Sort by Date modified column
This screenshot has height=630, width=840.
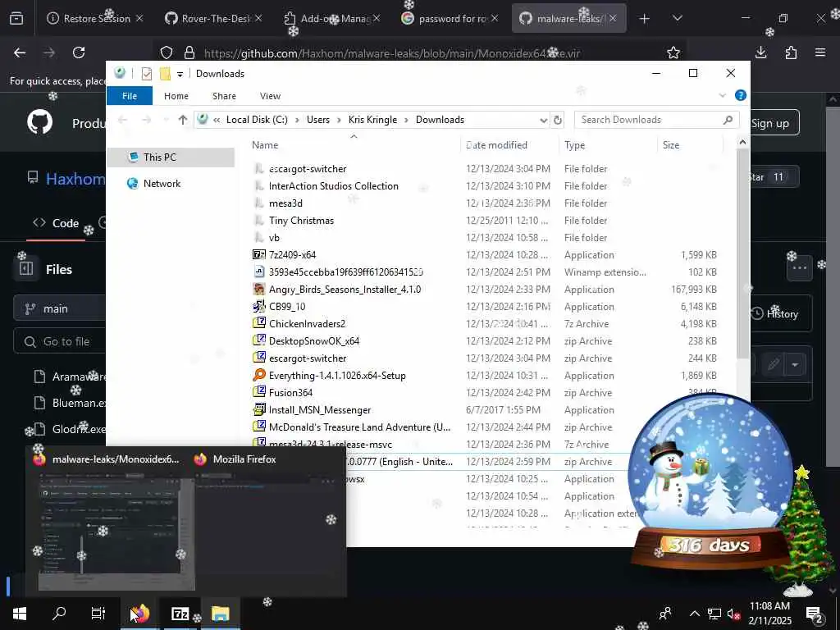(510, 145)
